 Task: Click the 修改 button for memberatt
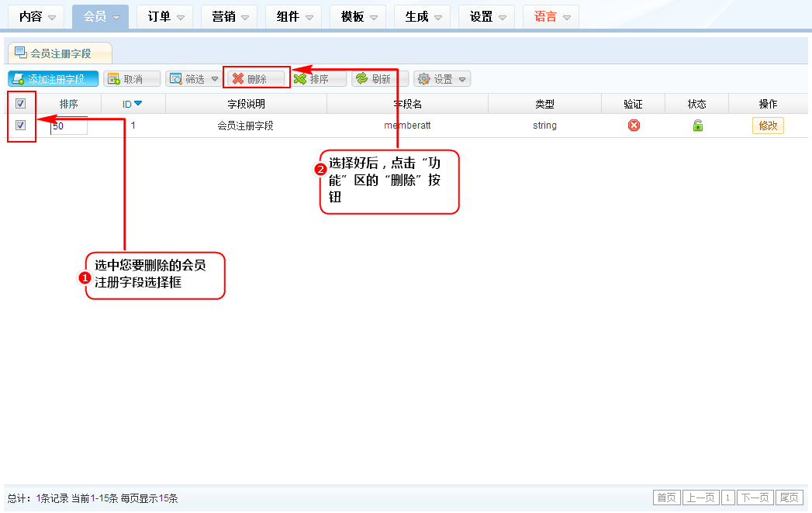pos(767,126)
